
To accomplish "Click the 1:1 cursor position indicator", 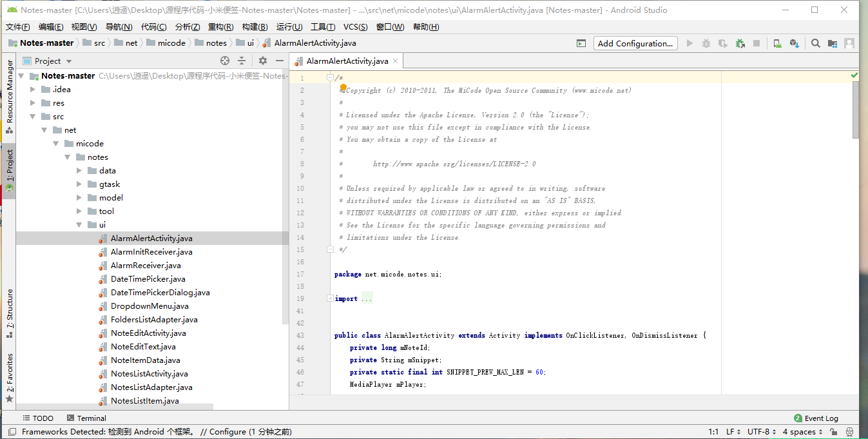I will click(713, 432).
